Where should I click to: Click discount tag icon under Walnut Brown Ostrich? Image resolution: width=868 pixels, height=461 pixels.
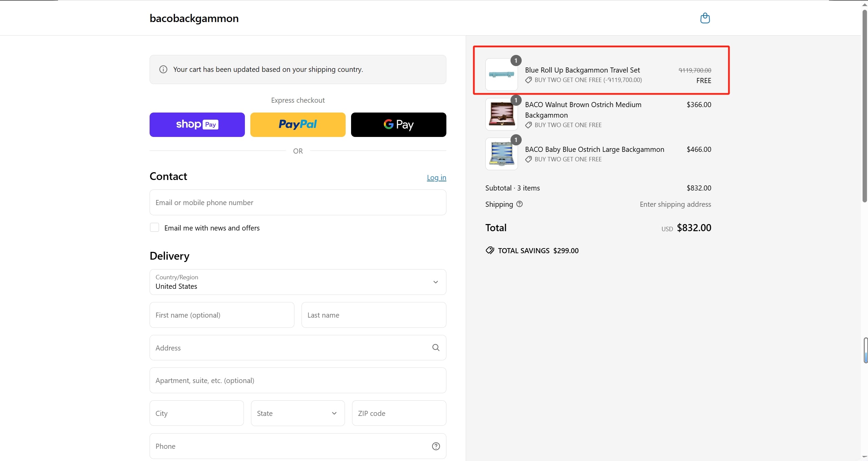[528, 125]
